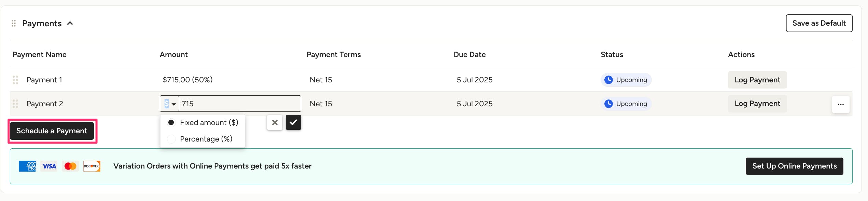
Task: Click the Upcoming status clock for Payment 1
Action: pos(608,80)
